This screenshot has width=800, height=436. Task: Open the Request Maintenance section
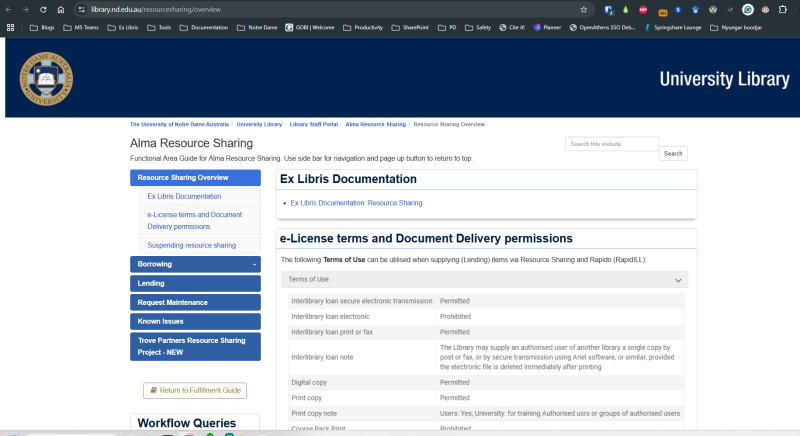pos(195,302)
